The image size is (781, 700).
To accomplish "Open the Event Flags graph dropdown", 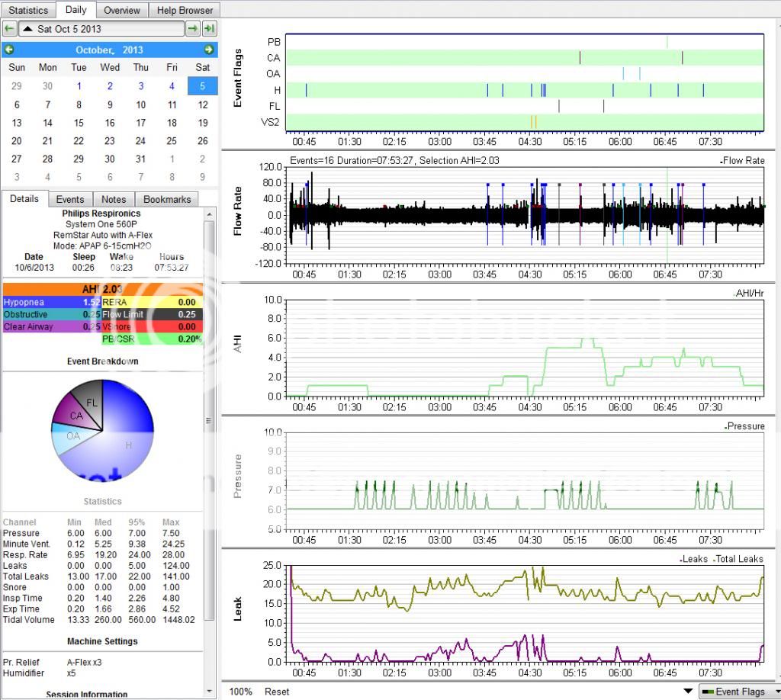I will click(738, 691).
